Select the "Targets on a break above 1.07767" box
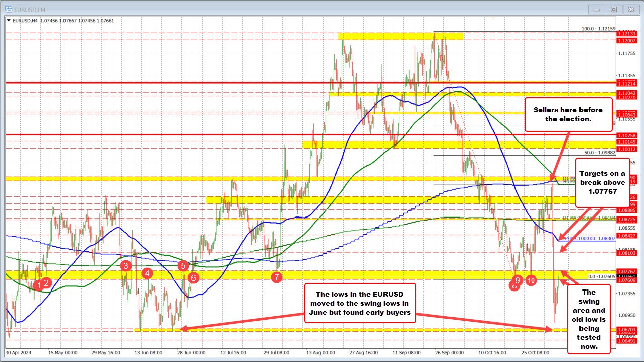This screenshot has width=644, height=362. (603, 183)
